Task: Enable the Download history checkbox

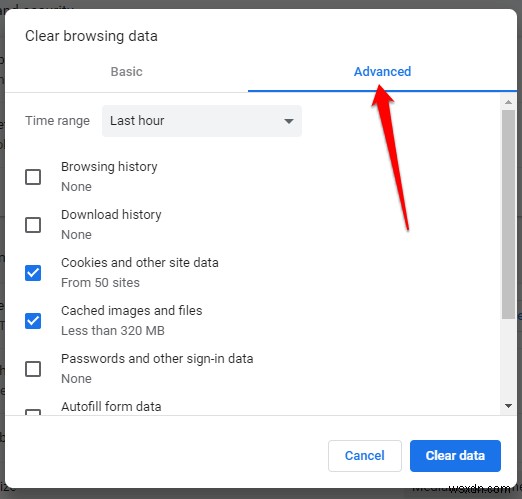Action: (x=33, y=225)
